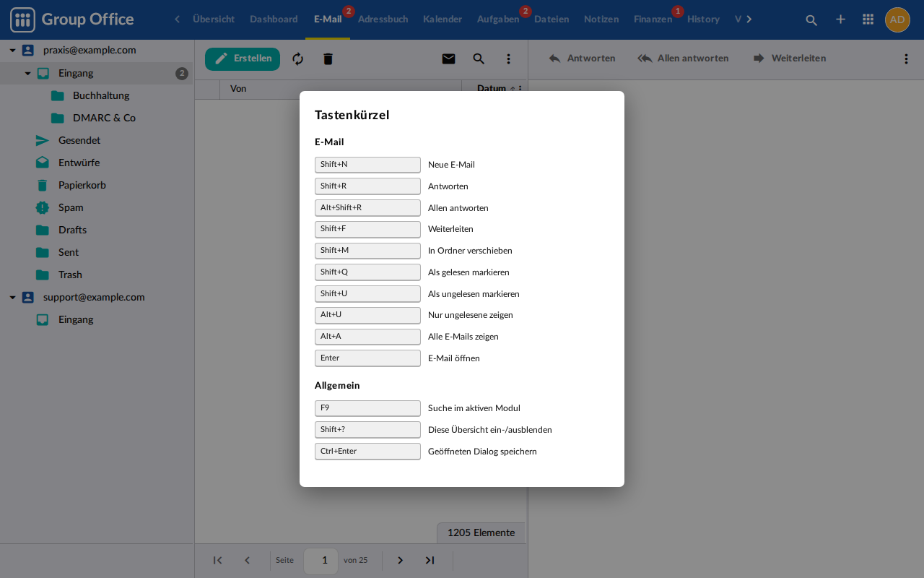Viewport: 924px width, 578px height.
Task: Click the envelope icon in mail toolbar
Action: tap(448, 59)
